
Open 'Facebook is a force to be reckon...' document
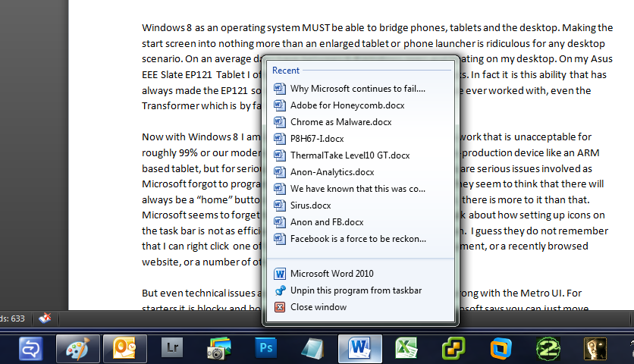[360, 239]
